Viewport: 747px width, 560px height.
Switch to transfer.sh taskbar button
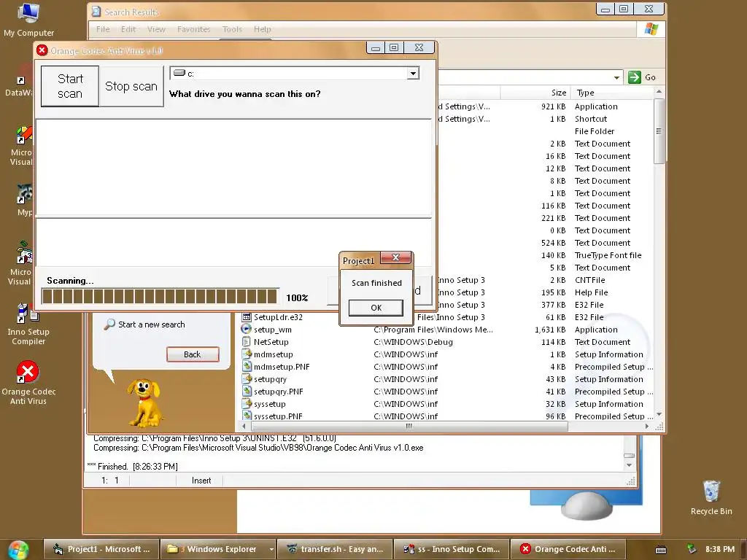tap(335, 549)
